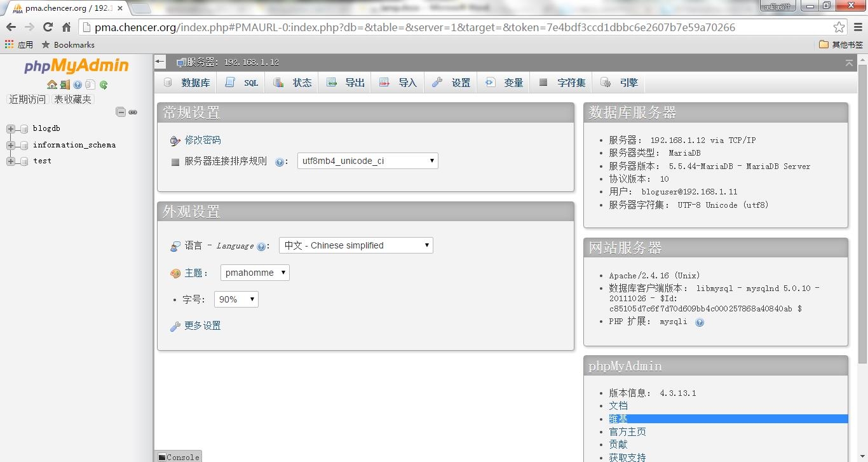Viewport: 868px width, 462px height.
Task: Open the documentation question-mark icon in sidebar
Action: [x=78, y=85]
